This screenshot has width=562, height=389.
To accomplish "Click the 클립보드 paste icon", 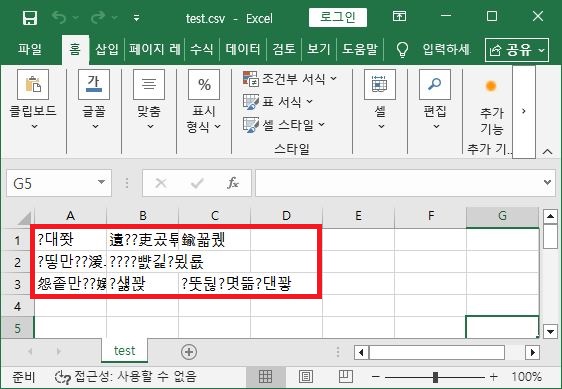I will point(33,85).
